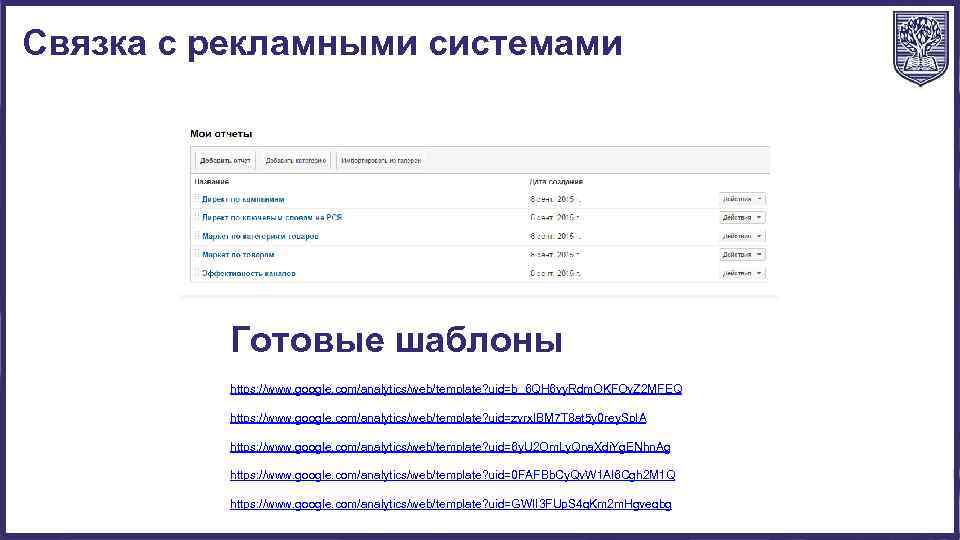Click drag handle icon of Директ по кампаниям

coord(197,199)
